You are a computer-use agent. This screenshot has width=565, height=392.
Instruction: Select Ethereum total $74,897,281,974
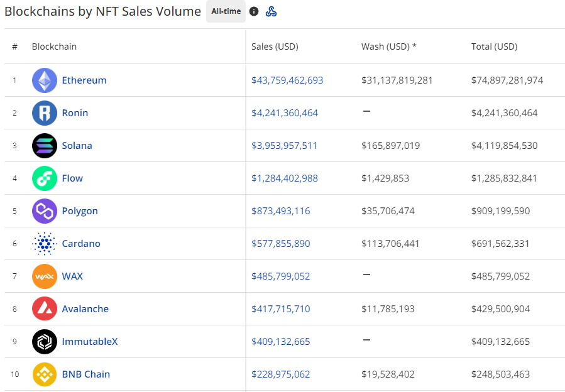[507, 80]
